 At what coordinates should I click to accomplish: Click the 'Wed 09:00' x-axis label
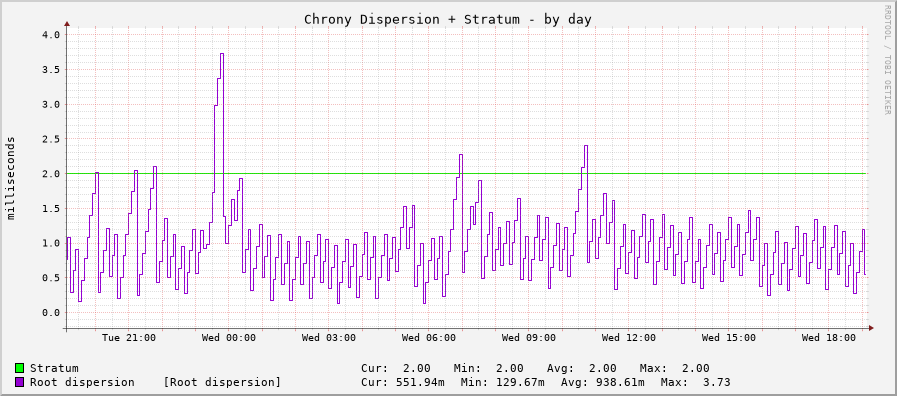pos(529,338)
